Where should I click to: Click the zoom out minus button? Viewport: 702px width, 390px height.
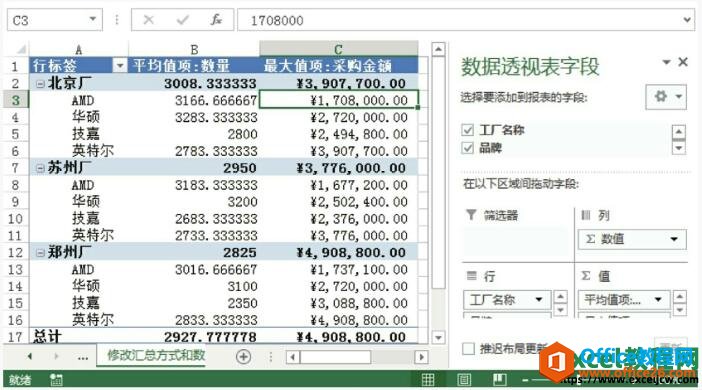525,380
